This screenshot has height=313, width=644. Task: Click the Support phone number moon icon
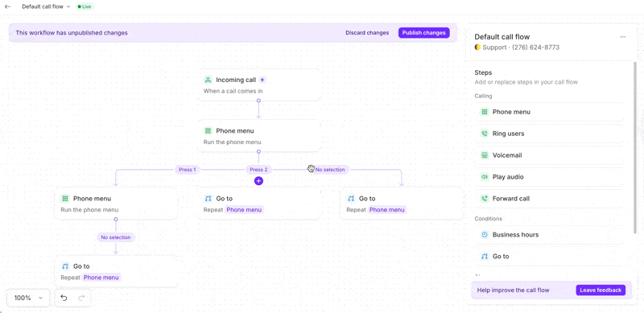pos(477,47)
